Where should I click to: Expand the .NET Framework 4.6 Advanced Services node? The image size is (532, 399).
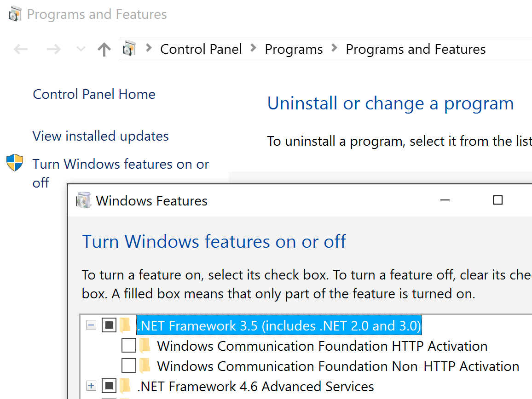pyautogui.click(x=91, y=386)
